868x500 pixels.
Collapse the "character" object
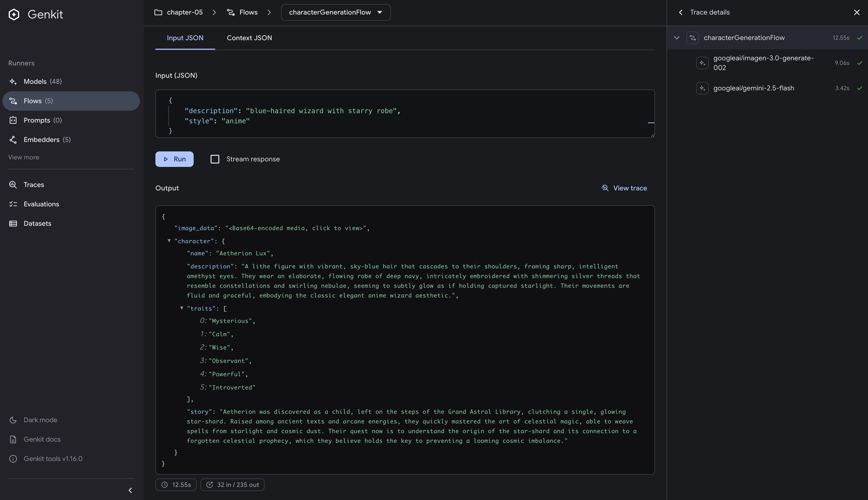coord(169,241)
